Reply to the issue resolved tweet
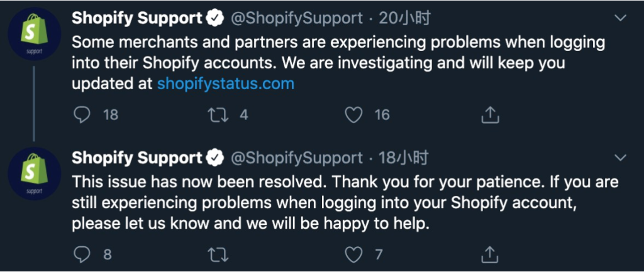 [82, 254]
